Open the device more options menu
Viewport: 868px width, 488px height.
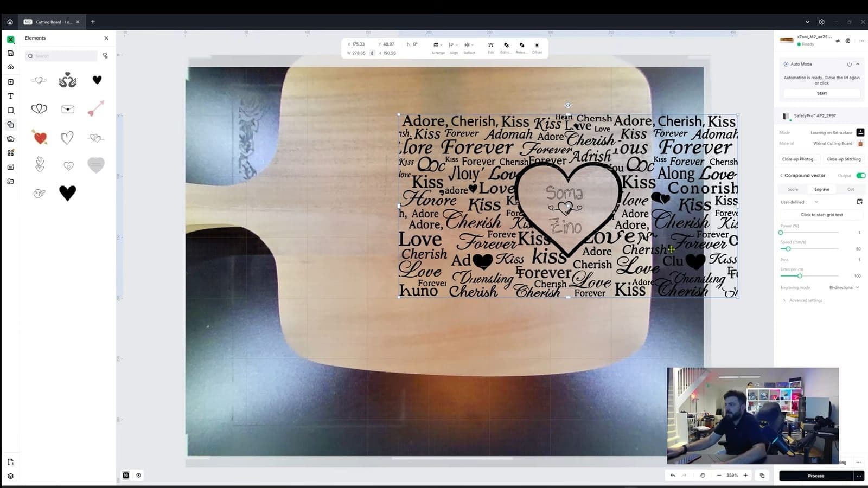861,41
